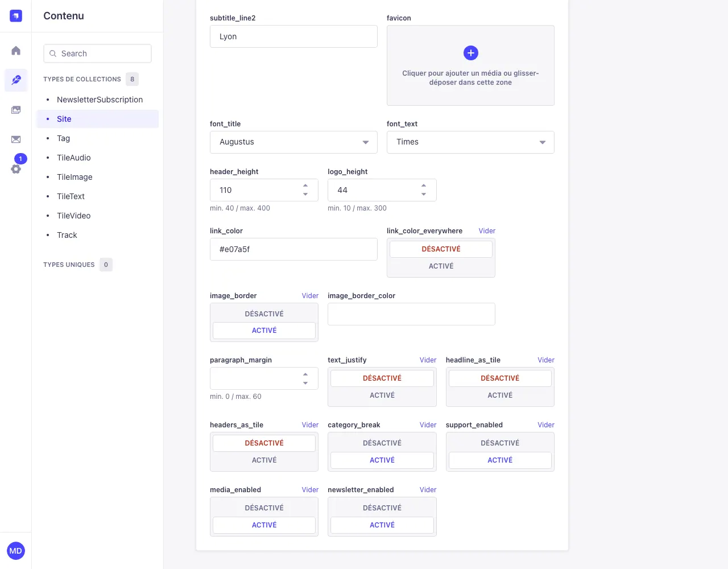Click the Strapi logo icon

click(16, 16)
